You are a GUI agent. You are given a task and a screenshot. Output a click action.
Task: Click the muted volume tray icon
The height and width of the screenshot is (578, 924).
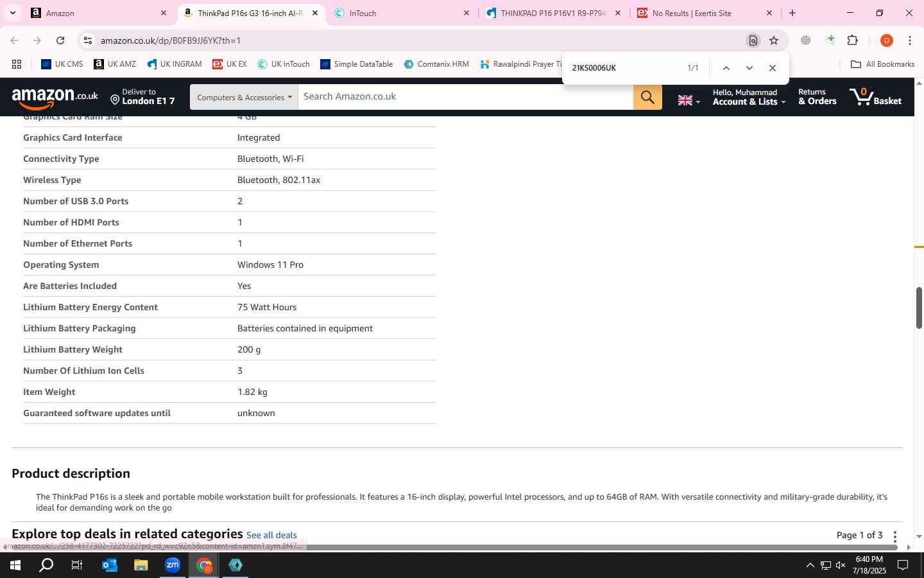coord(841,565)
